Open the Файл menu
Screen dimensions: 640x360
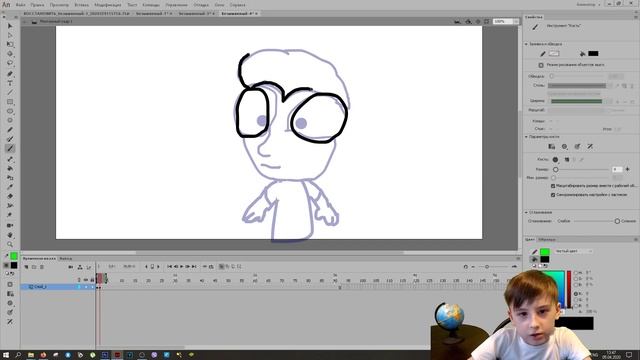pos(20,5)
